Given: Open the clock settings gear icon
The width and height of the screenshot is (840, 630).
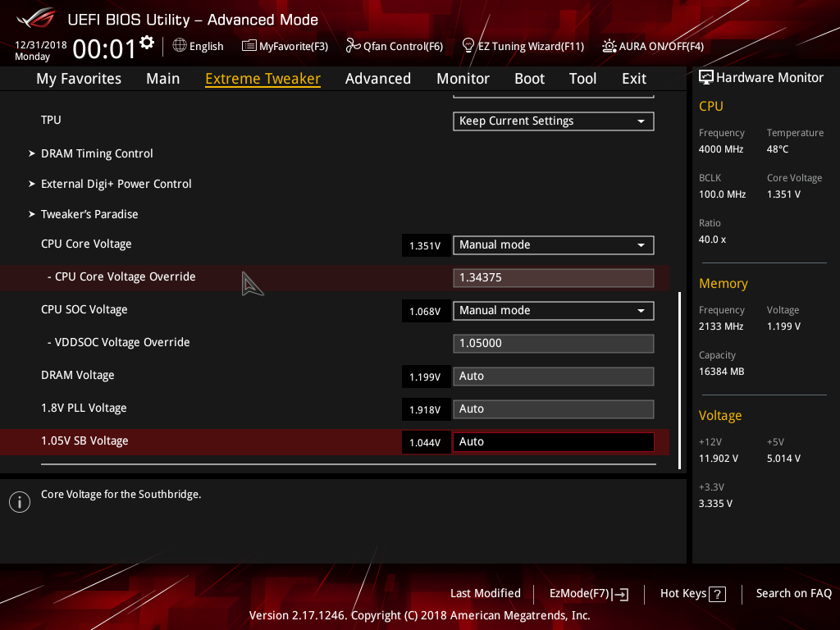Looking at the screenshot, I should click(x=147, y=43).
